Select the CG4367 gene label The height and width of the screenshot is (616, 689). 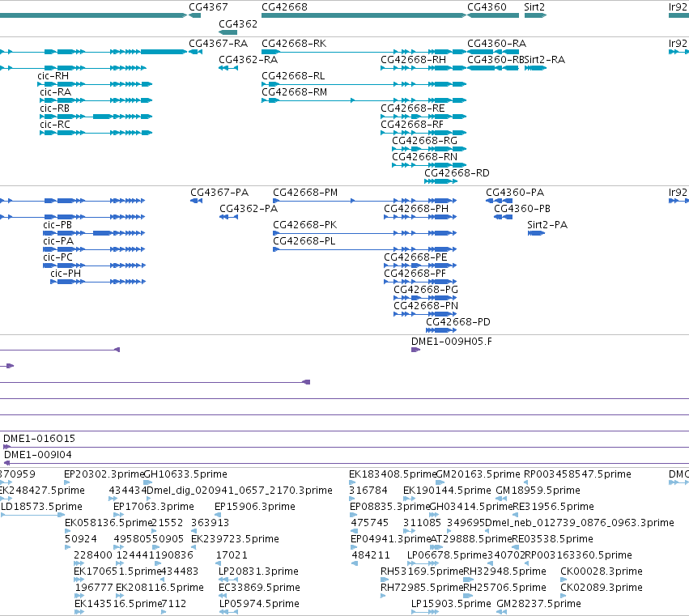pyautogui.click(x=208, y=7)
